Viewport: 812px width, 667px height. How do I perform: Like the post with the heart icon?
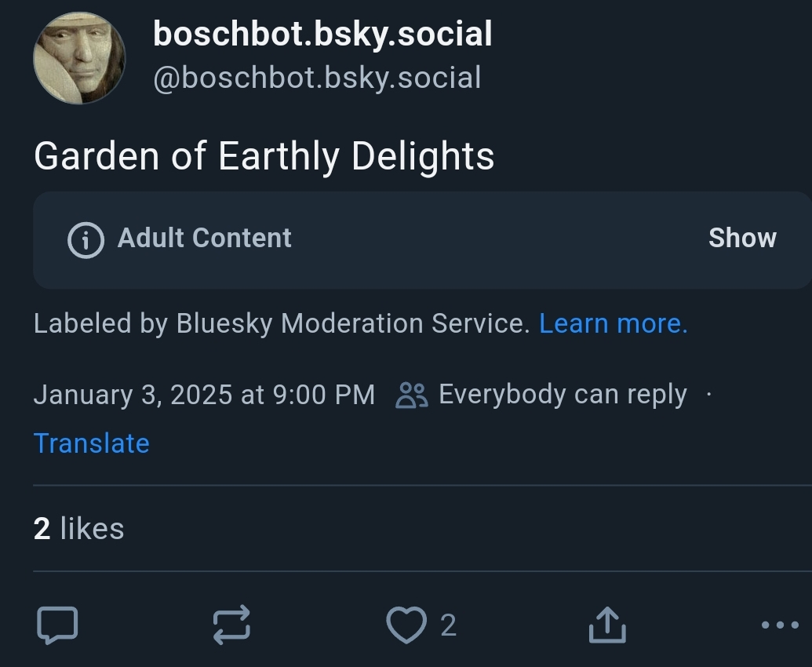click(406, 625)
